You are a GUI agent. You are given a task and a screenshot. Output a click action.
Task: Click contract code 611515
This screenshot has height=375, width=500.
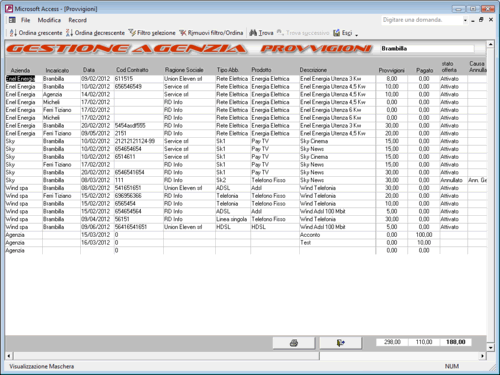(x=138, y=79)
